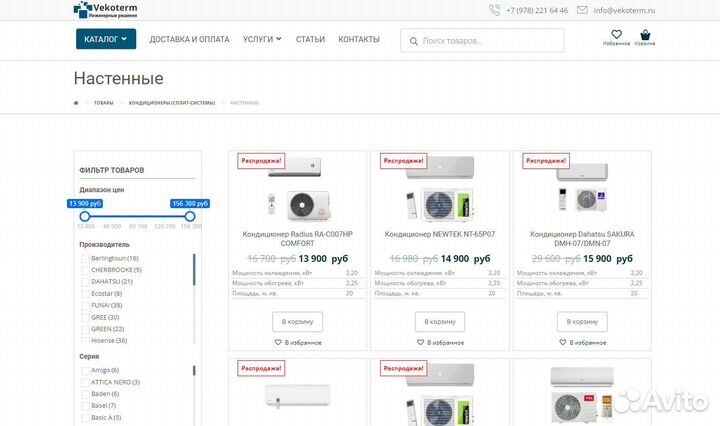Image resolution: width=720 pixels, height=426 pixels.
Task: Expand the УСЛУГИ menu
Action: (262, 39)
